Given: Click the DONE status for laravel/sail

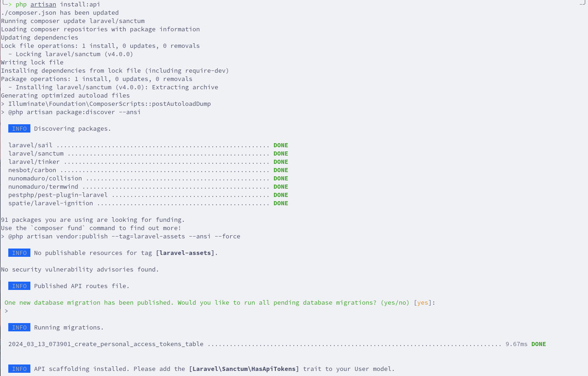Looking at the screenshot, I should tap(281, 145).
